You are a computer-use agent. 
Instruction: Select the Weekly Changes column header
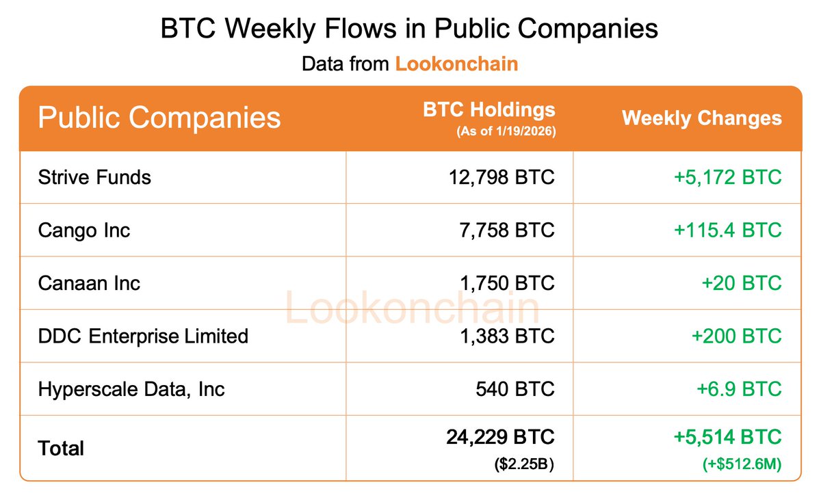point(701,118)
